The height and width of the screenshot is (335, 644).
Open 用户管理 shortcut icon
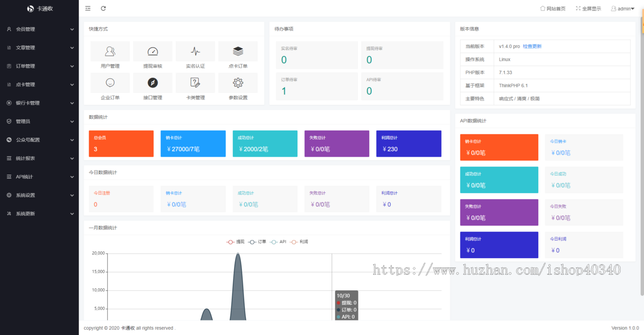click(x=110, y=52)
